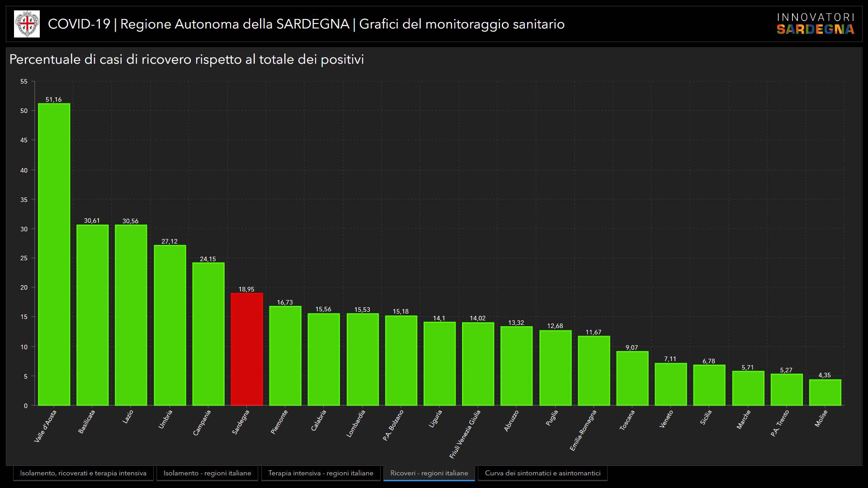Click the Lazio bar
868x488 pixels.
[131, 315]
